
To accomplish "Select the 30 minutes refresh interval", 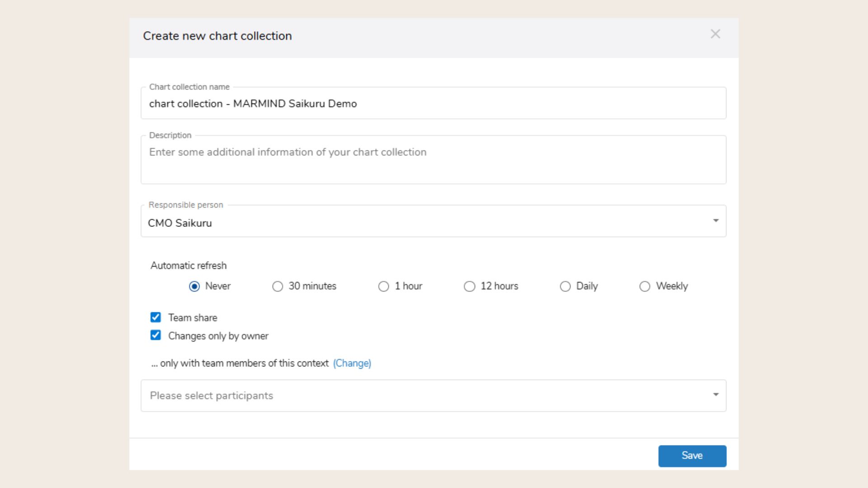I will pyautogui.click(x=278, y=286).
